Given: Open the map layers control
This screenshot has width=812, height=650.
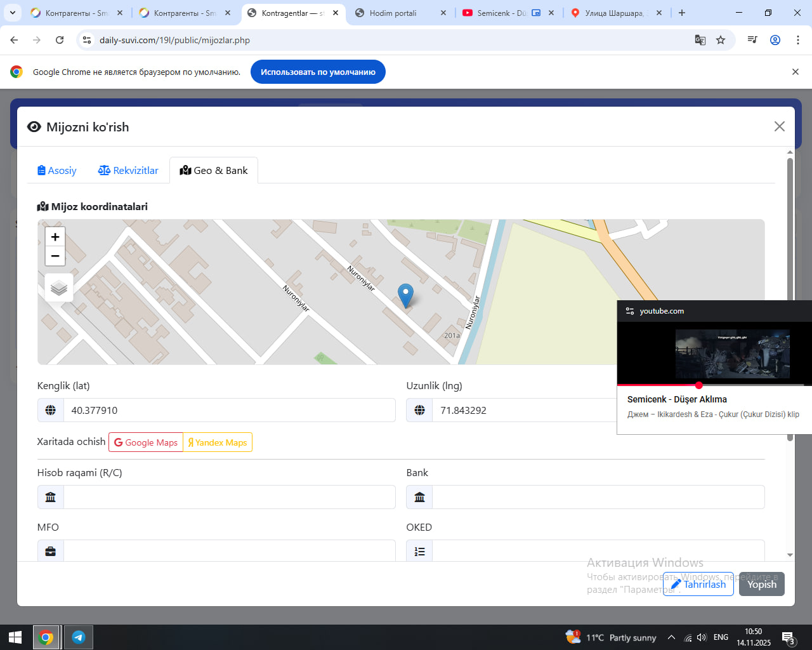Looking at the screenshot, I should (x=59, y=288).
